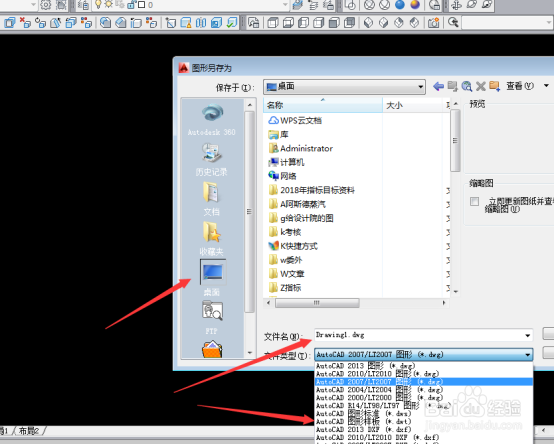The height and width of the screenshot is (445, 554).
Task: Click the places sidebar scroll-down arrow
Action: click(250, 353)
